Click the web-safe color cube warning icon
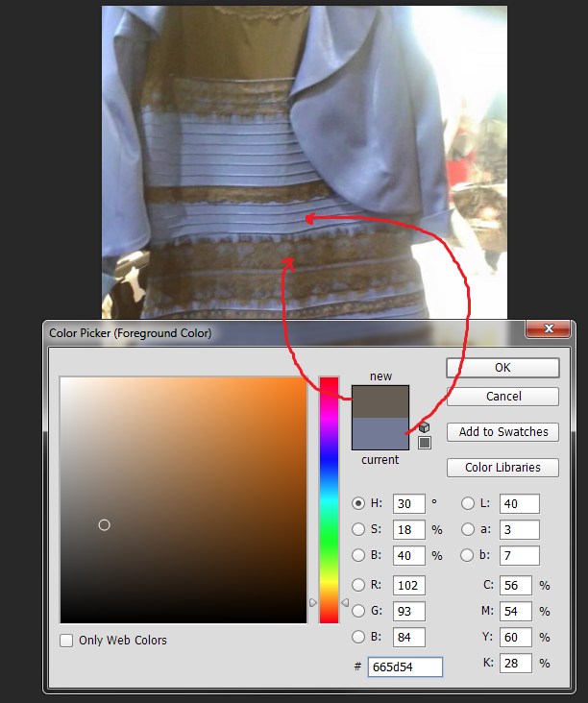588x703 pixels. (x=424, y=426)
